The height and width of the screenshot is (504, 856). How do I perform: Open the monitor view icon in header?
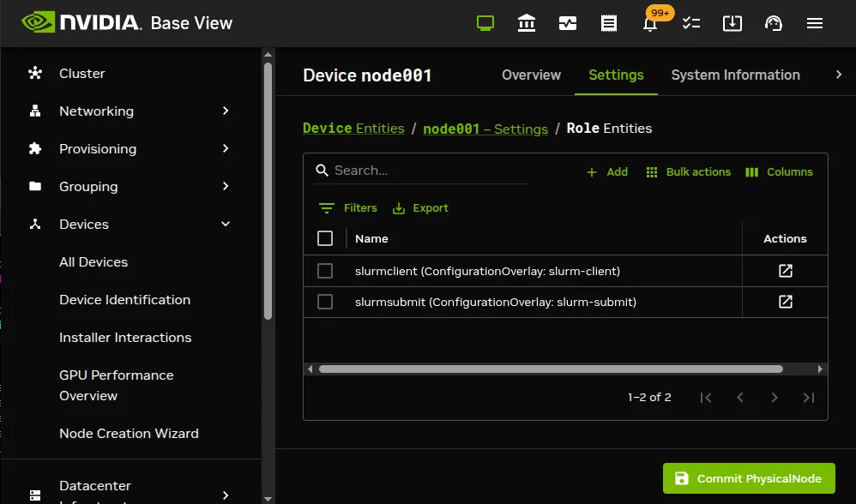(x=485, y=23)
